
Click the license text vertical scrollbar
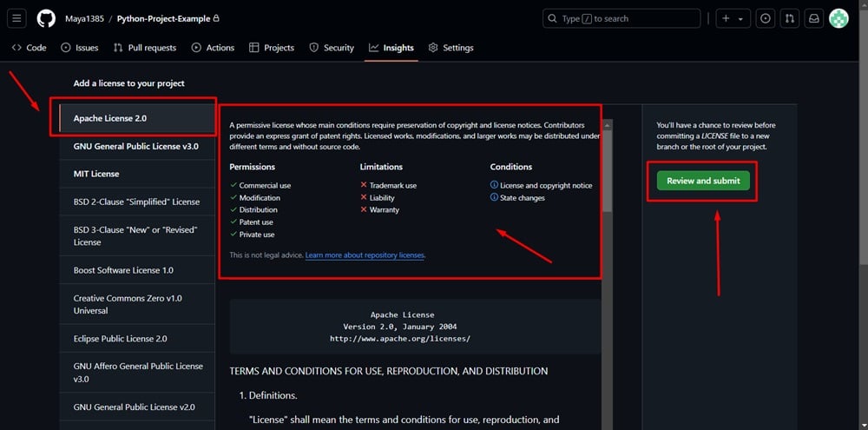coord(608,170)
